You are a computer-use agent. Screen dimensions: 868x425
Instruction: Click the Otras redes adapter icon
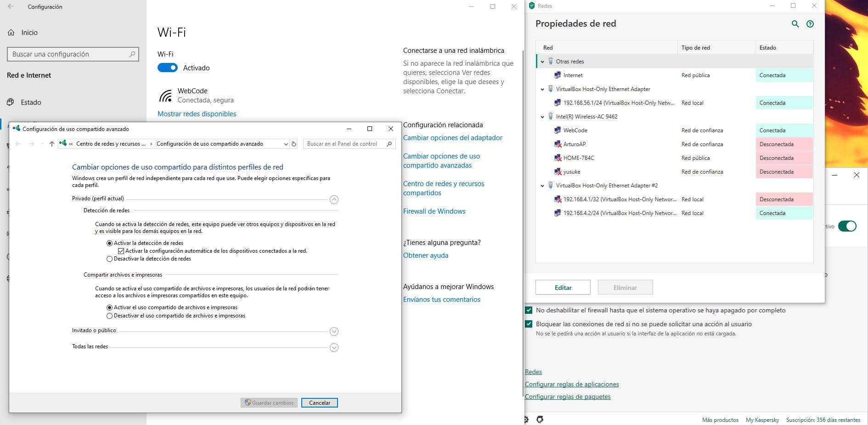[x=551, y=62]
